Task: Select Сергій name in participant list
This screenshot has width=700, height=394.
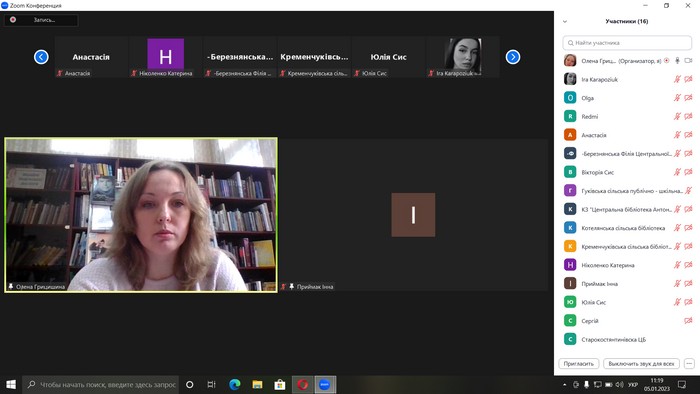Action: click(590, 321)
